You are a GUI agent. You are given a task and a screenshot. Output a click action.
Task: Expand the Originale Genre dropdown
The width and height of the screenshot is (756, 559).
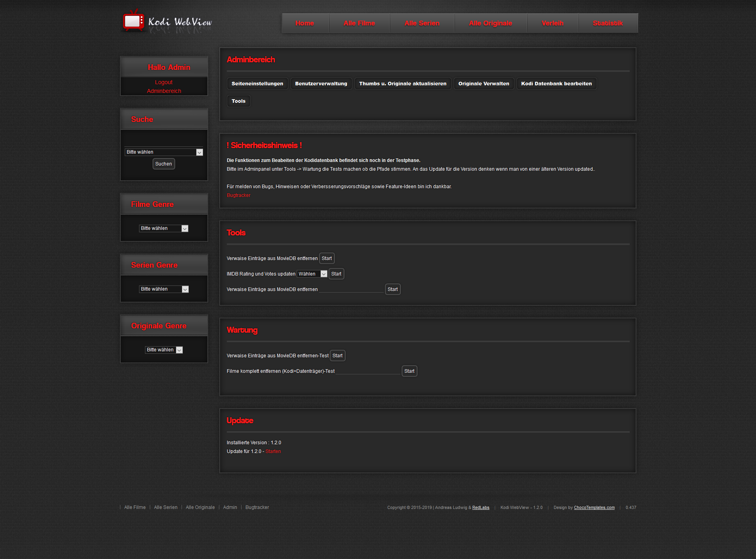(164, 350)
